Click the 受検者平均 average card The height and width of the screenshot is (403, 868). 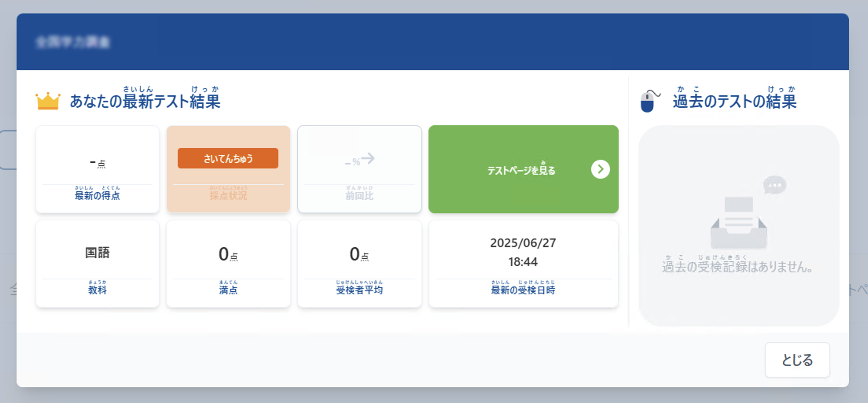359,264
